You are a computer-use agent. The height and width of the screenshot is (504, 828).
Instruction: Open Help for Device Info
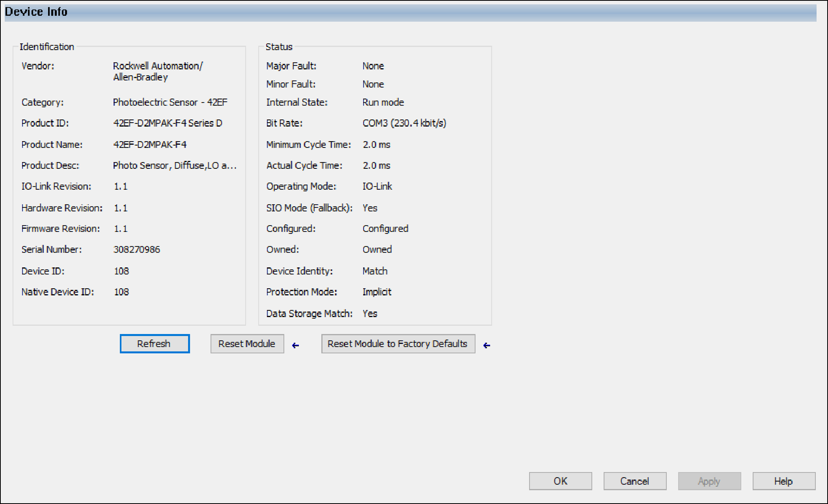[784, 481]
